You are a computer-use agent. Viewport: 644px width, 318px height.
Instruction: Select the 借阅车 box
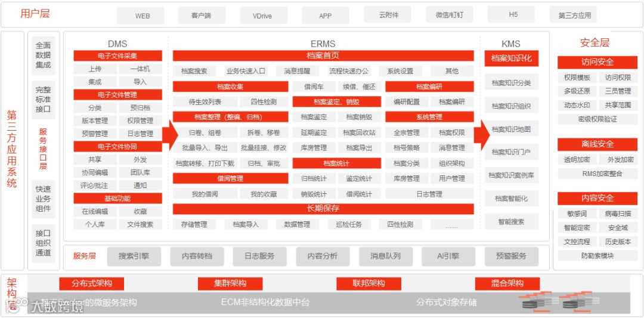pyautogui.click(x=314, y=87)
